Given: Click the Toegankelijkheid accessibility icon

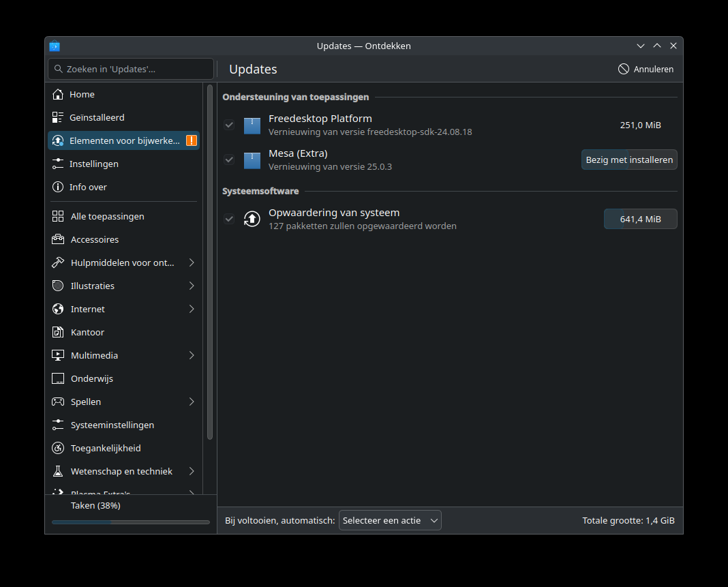Looking at the screenshot, I should [x=57, y=449].
